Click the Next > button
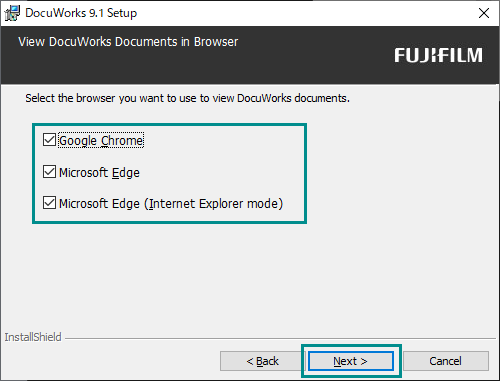 point(351,361)
